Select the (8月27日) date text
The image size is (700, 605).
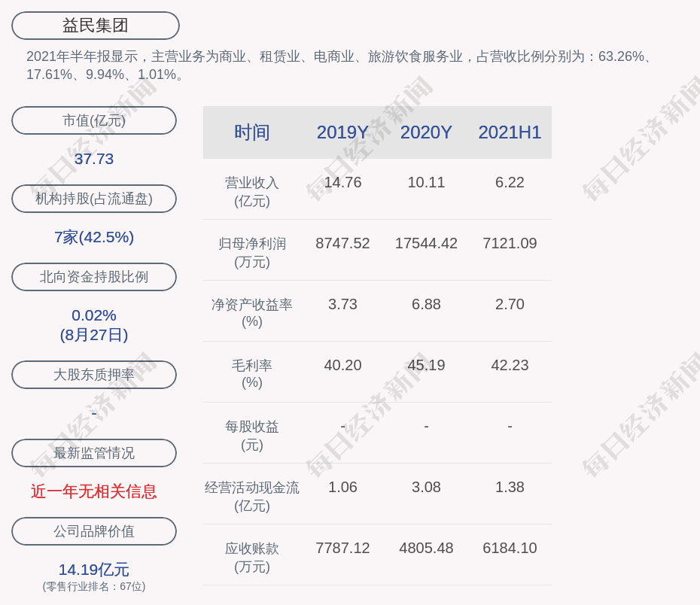pos(94,335)
